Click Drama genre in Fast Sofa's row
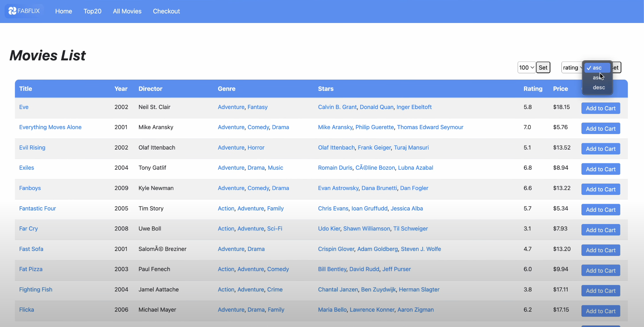Image resolution: width=644 pixels, height=327 pixels. pos(256,249)
